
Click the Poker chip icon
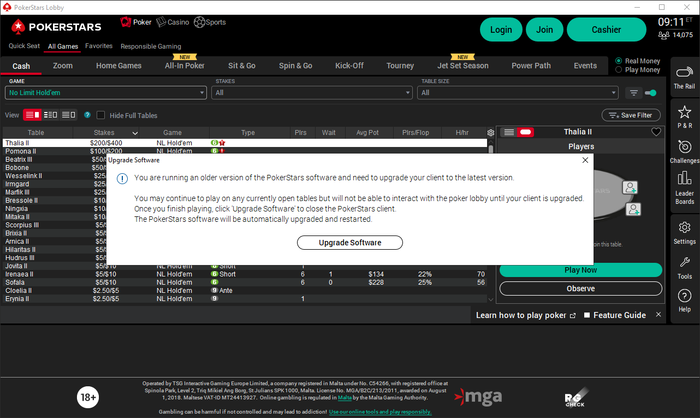[126, 22]
